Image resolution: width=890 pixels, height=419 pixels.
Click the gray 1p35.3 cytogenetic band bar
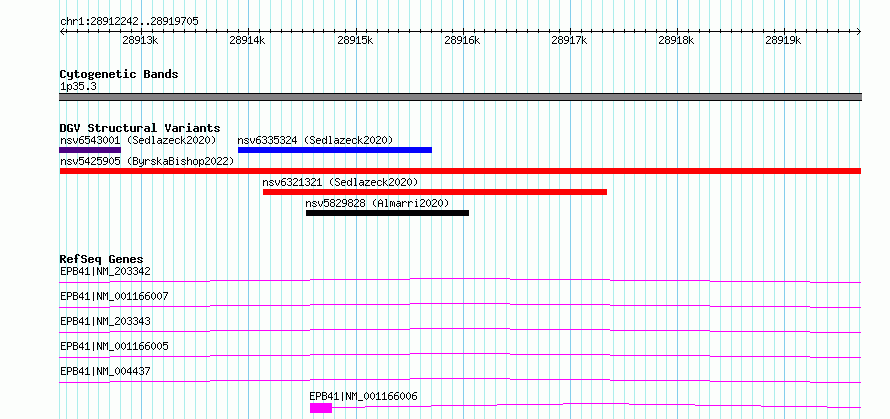pyautogui.click(x=460, y=97)
